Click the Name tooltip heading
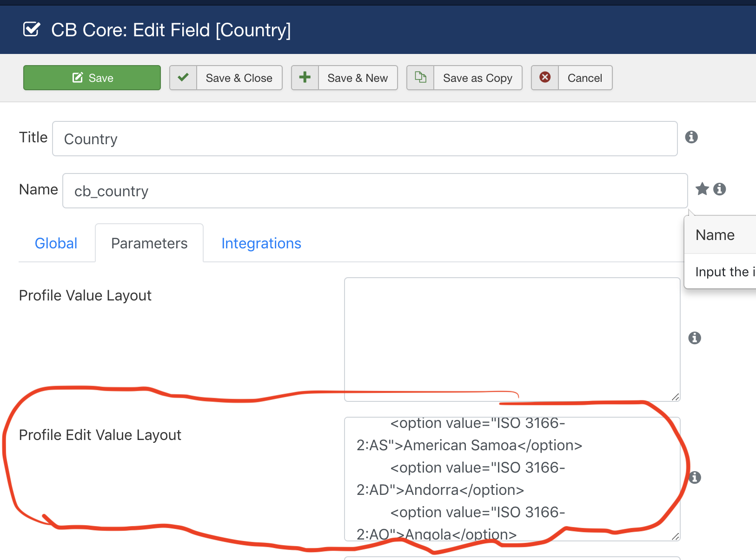This screenshot has height=560, width=756. point(715,235)
